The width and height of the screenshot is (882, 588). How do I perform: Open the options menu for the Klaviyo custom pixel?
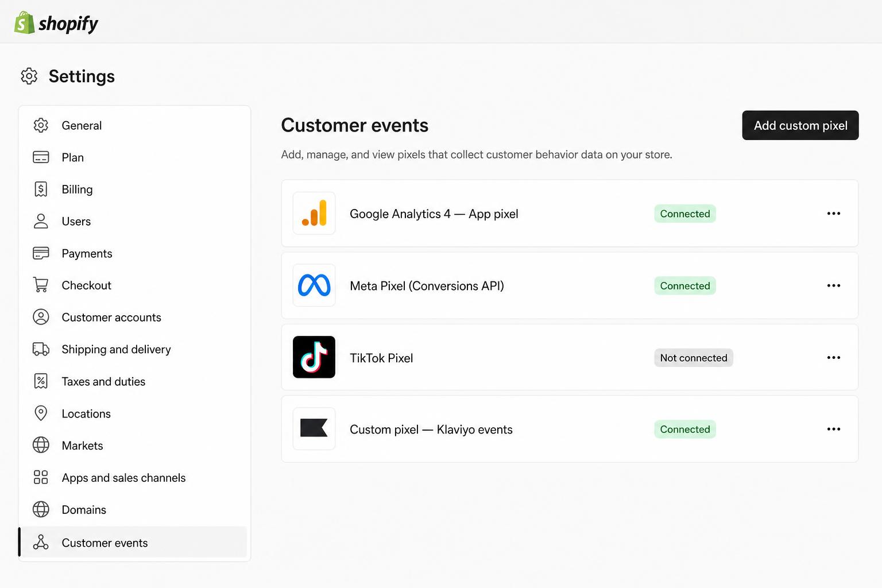(834, 429)
